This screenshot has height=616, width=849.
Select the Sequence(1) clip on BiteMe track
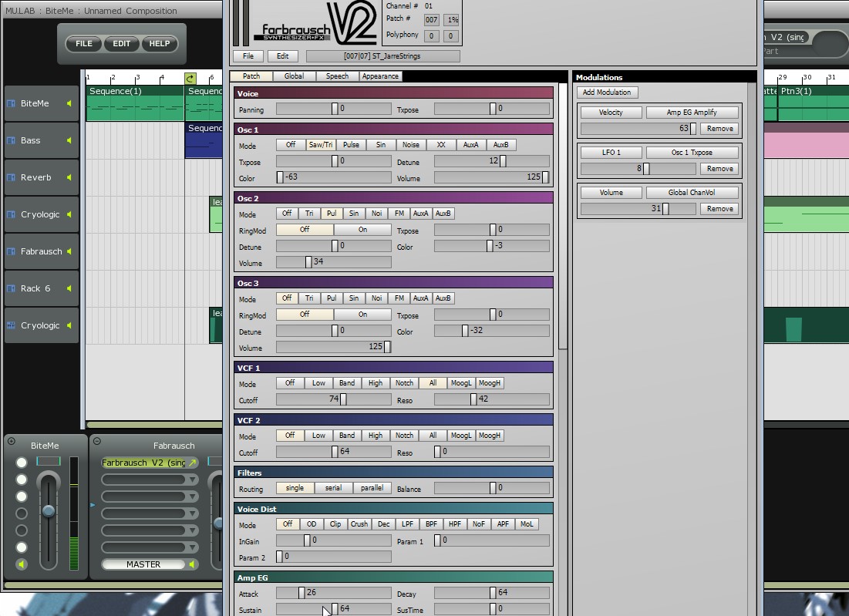[135, 103]
